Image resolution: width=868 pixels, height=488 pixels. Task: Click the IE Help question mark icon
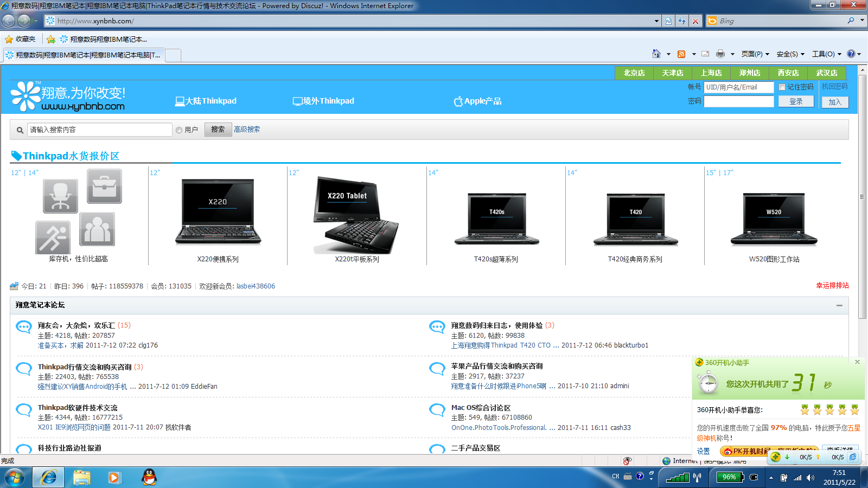[851, 54]
